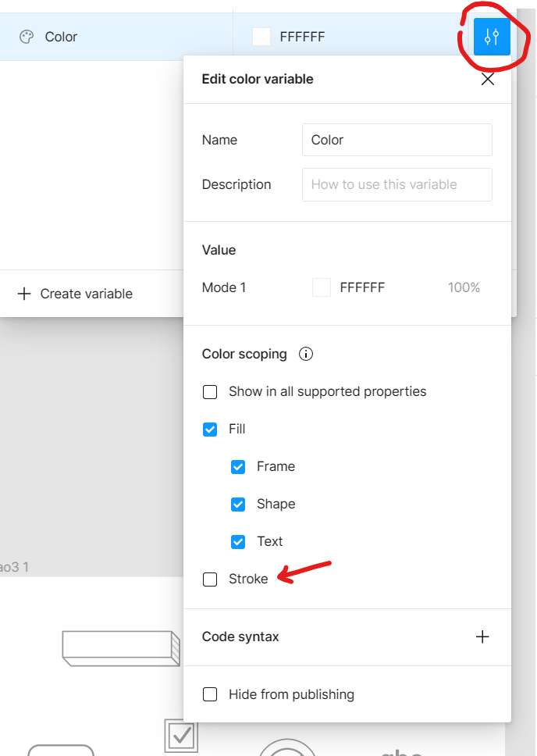The width and height of the screenshot is (537, 756).
Task: Click the plus icon in Create variable
Action: [x=24, y=294]
